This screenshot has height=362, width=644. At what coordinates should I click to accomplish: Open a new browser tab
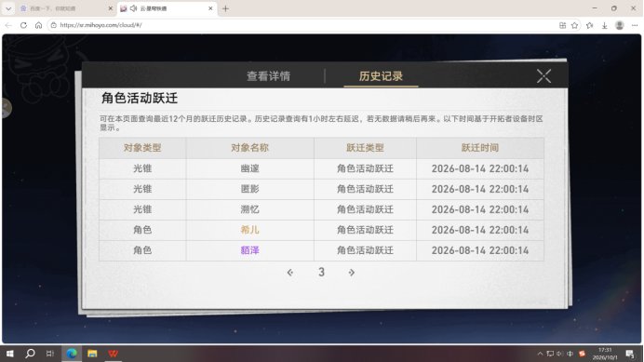[225, 8]
